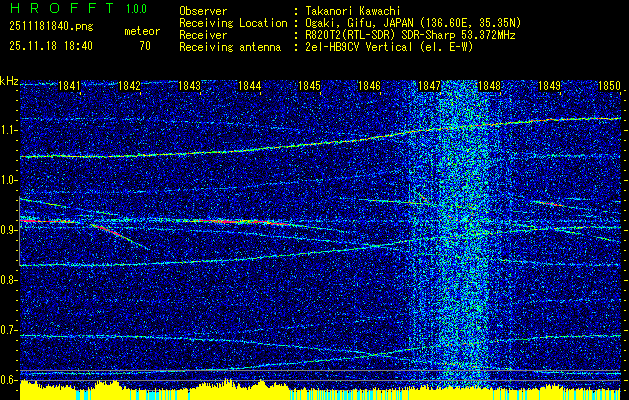The height and width of the screenshot is (400, 629).
Task: Click the meteor label
Action: 142,32
